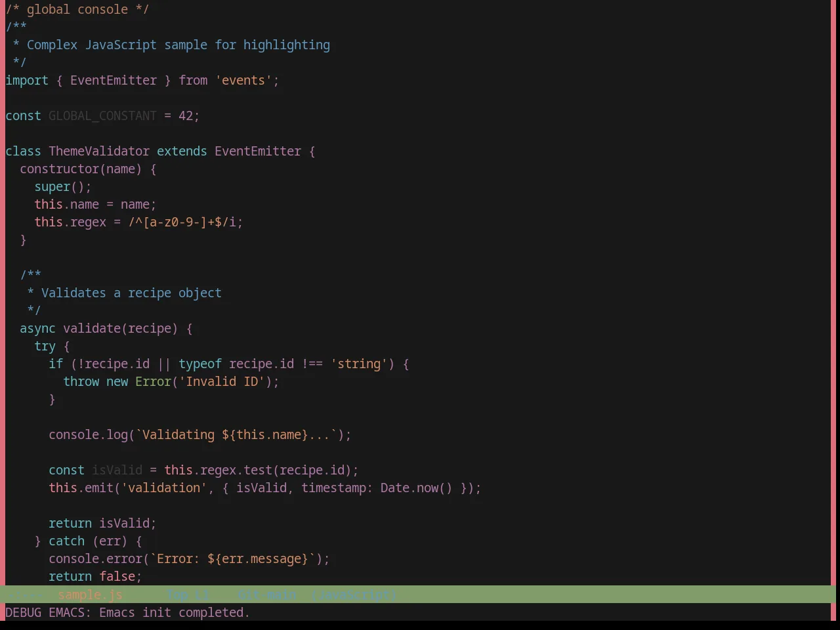840x630 pixels.
Task: Click the 'if' keyword
Action: [x=56, y=364]
